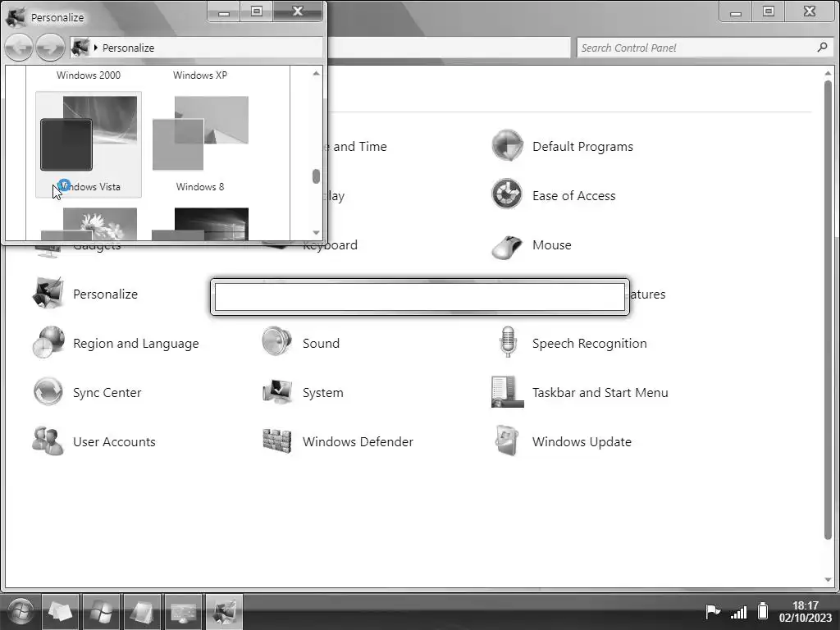
Task: Open the User Accounts link
Action: (114, 442)
